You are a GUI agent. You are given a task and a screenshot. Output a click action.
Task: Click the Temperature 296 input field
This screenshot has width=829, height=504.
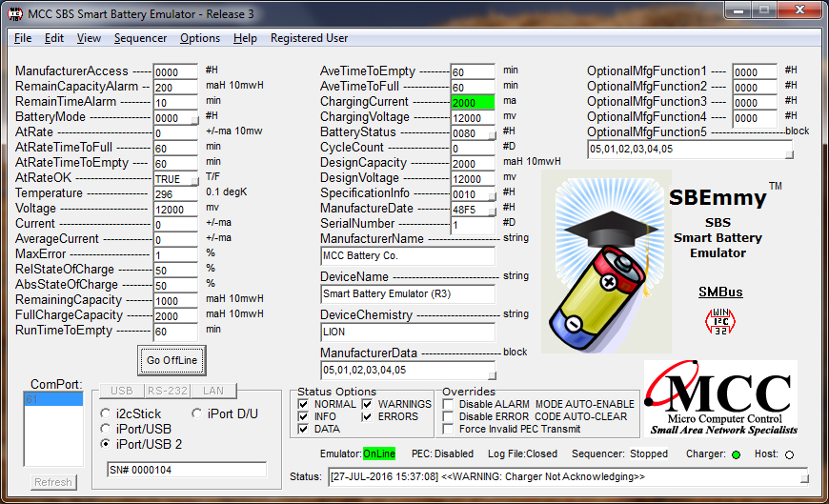[175, 194]
